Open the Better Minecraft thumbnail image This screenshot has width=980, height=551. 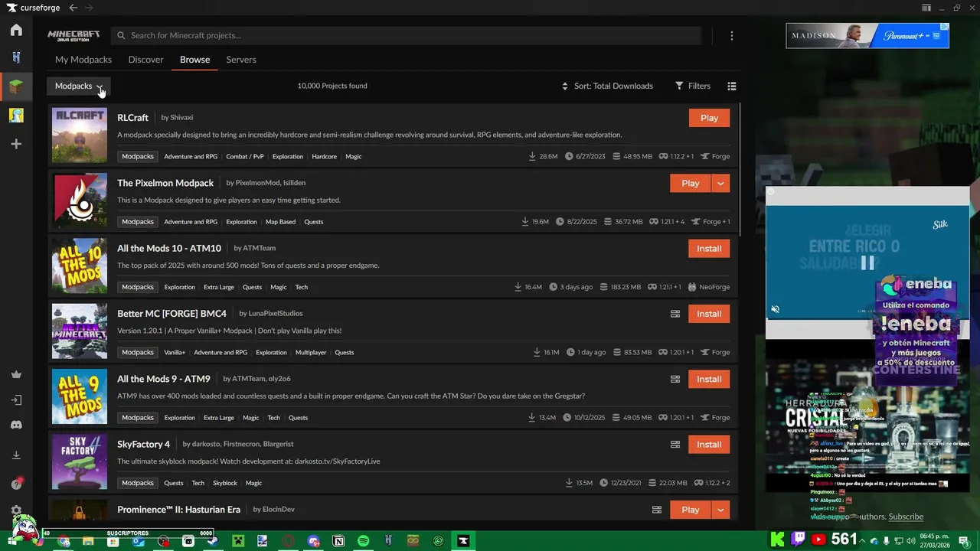tap(80, 331)
